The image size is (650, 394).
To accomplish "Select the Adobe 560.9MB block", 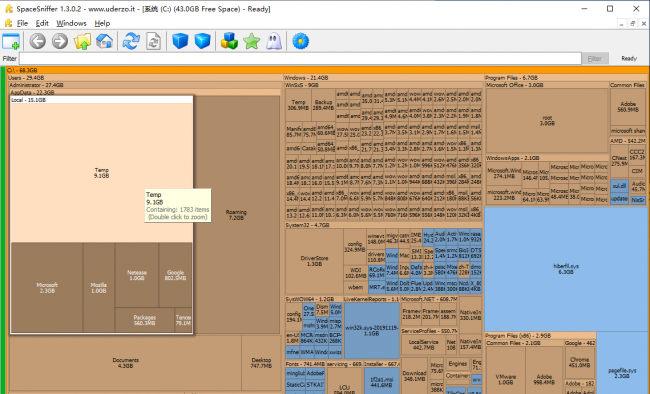I will [628, 107].
